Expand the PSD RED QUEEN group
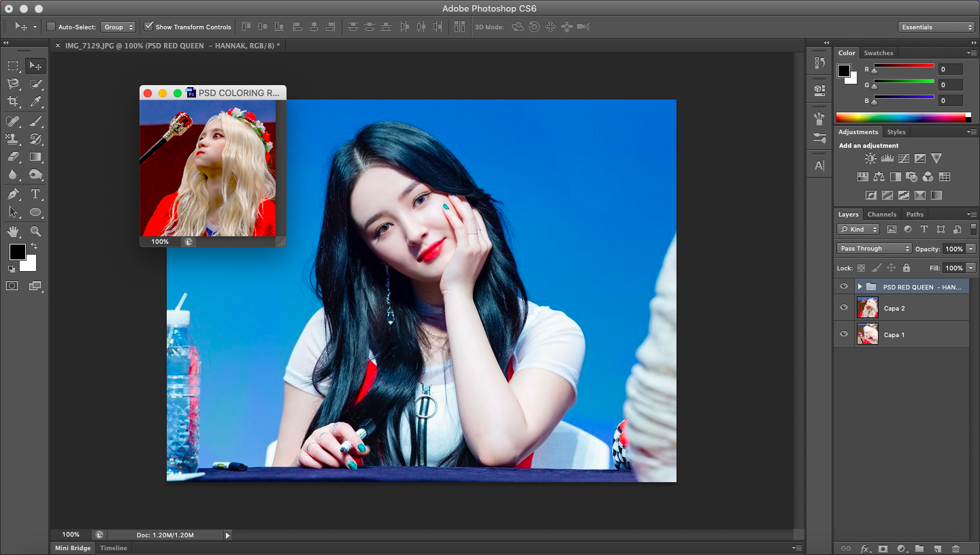The width and height of the screenshot is (980, 555). click(x=860, y=287)
